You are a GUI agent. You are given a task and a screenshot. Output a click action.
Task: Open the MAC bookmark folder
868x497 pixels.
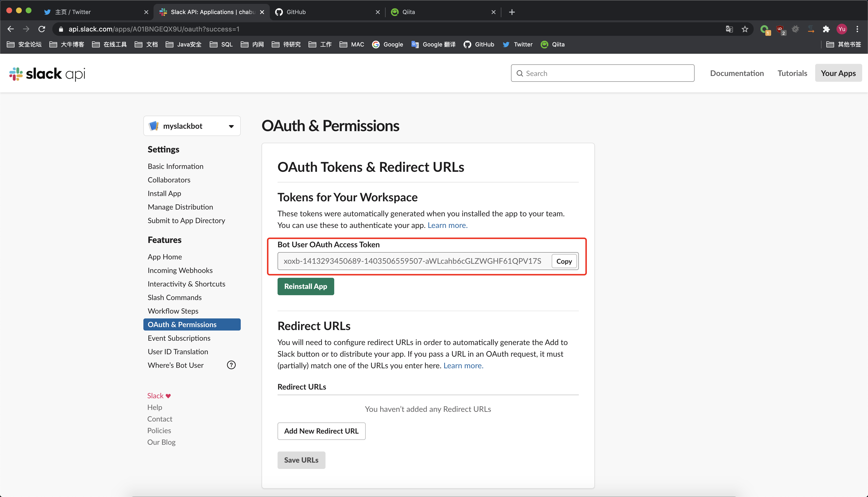tap(351, 44)
